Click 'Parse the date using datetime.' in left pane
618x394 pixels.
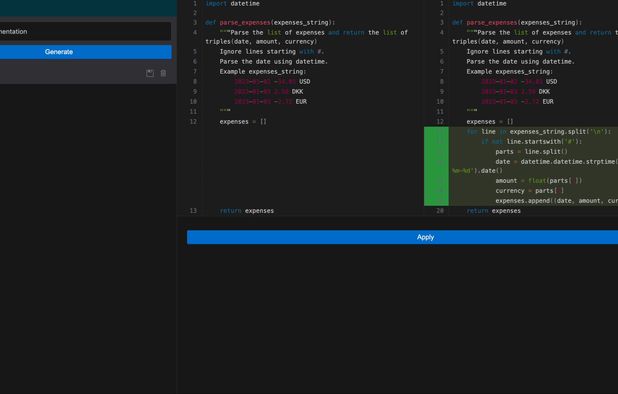tap(274, 61)
